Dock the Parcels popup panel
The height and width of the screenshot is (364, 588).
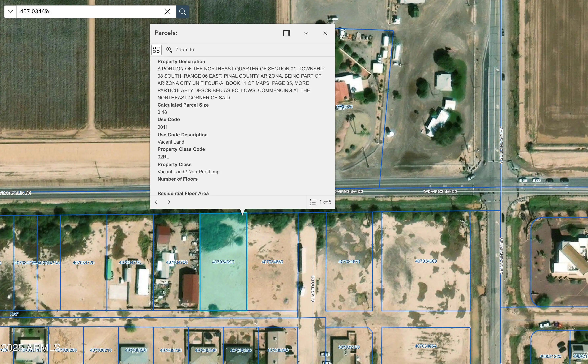286,33
